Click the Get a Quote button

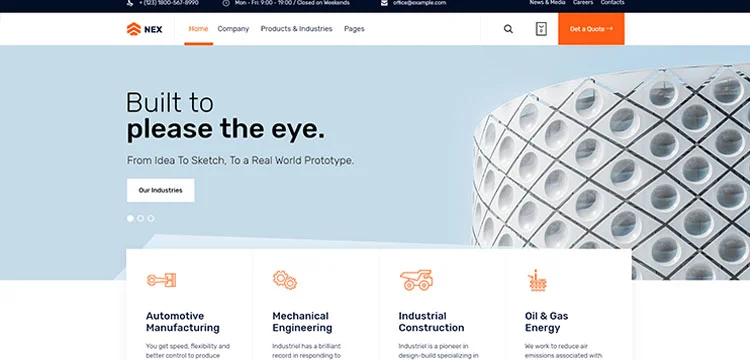click(591, 29)
